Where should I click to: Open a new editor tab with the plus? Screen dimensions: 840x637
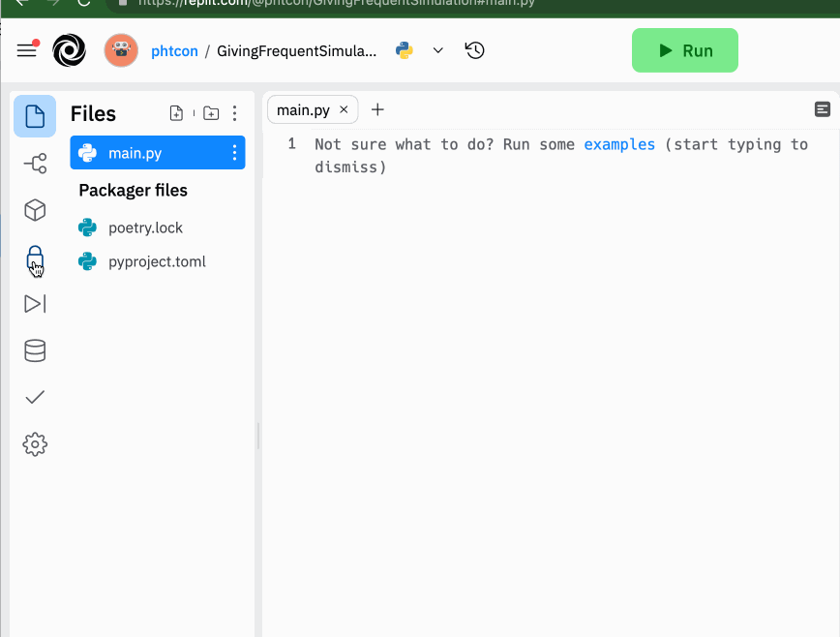tap(377, 109)
